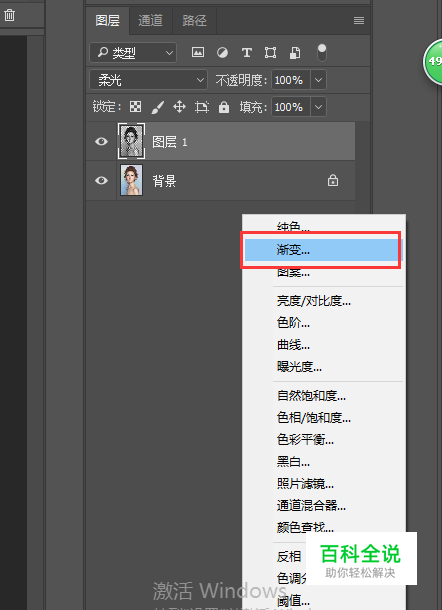The width and height of the screenshot is (442, 610).
Task: Switch to the 通道 tab
Action: pyautogui.click(x=150, y=20)
